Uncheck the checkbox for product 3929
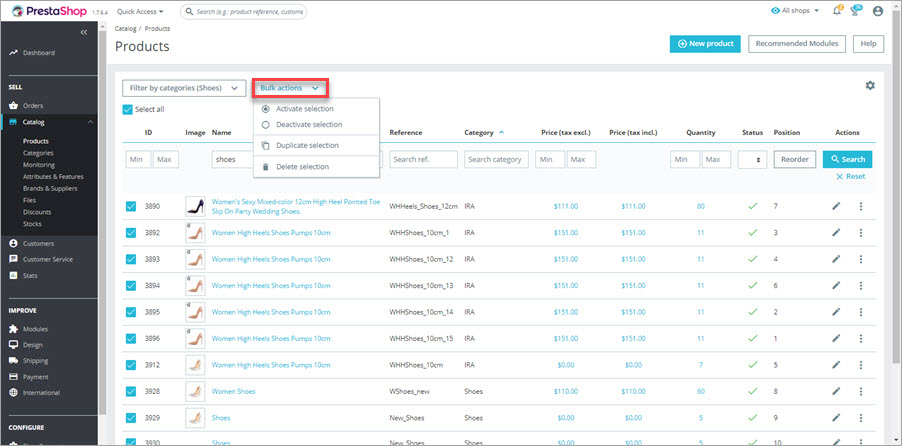902x446 pixels. 131,418
